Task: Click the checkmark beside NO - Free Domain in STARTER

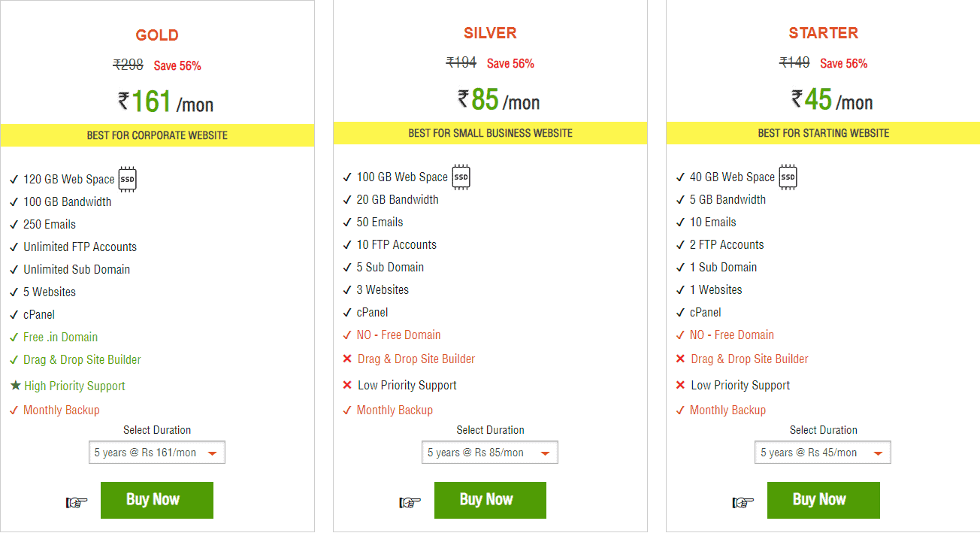Action: (x=680, y=335)
